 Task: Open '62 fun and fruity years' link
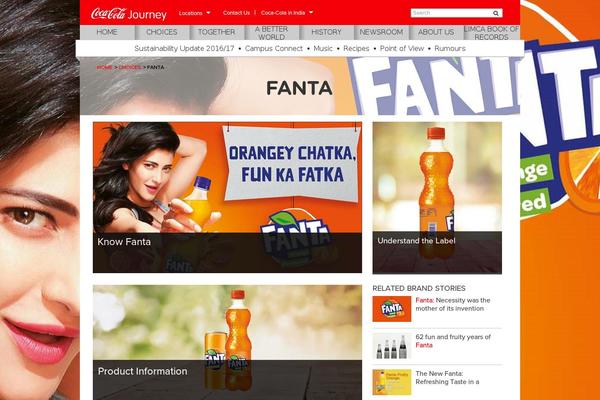[x=453, y=341]
